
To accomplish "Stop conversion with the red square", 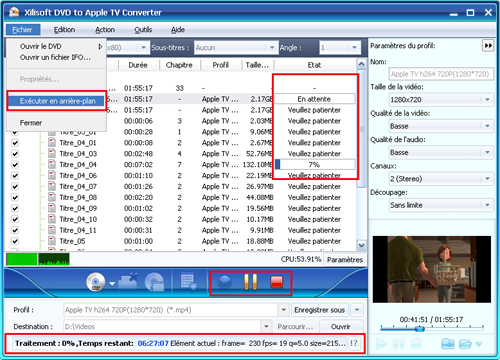I will pos(276,282).
